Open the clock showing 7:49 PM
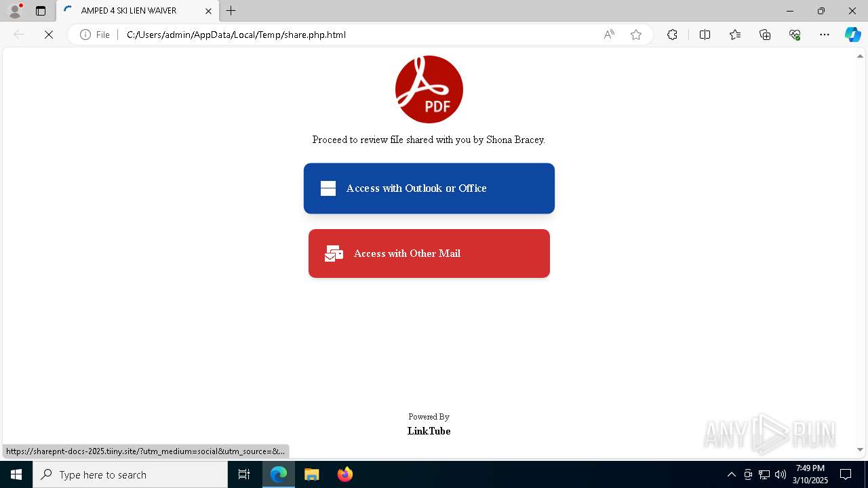The height and width of the screenshot is (488, 868). (810, 474)
